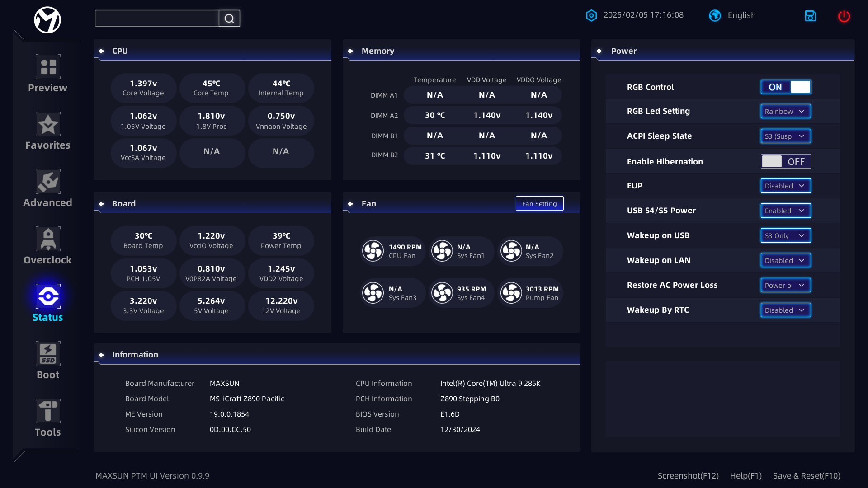Enable Hibernation toggle switch
This screenshot has width=868, height=488.
click(786, 162)
